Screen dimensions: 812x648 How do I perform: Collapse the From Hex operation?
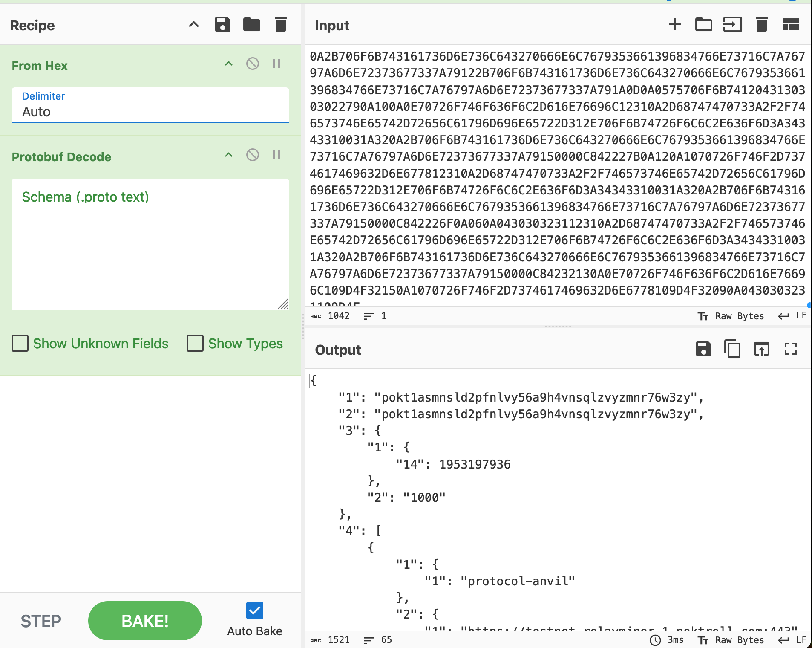click(229, 64)
